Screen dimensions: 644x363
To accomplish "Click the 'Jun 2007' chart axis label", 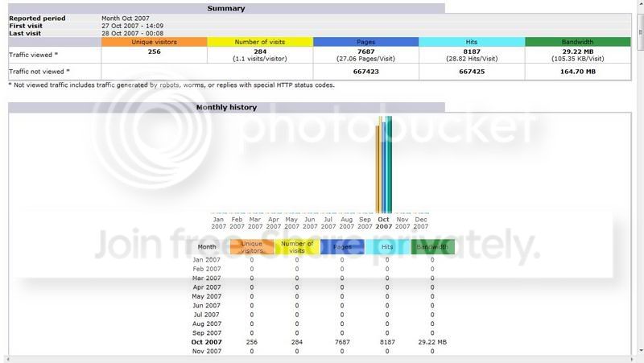I will click(310, 223).
